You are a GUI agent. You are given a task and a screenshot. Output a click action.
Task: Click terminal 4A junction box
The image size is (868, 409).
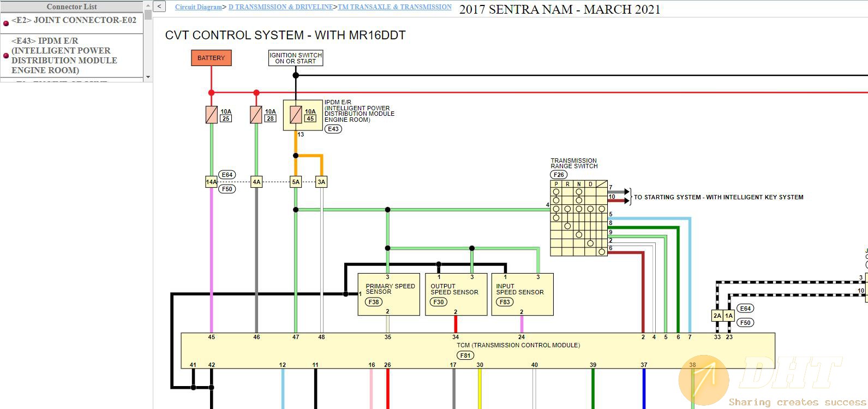click(256, 182)
